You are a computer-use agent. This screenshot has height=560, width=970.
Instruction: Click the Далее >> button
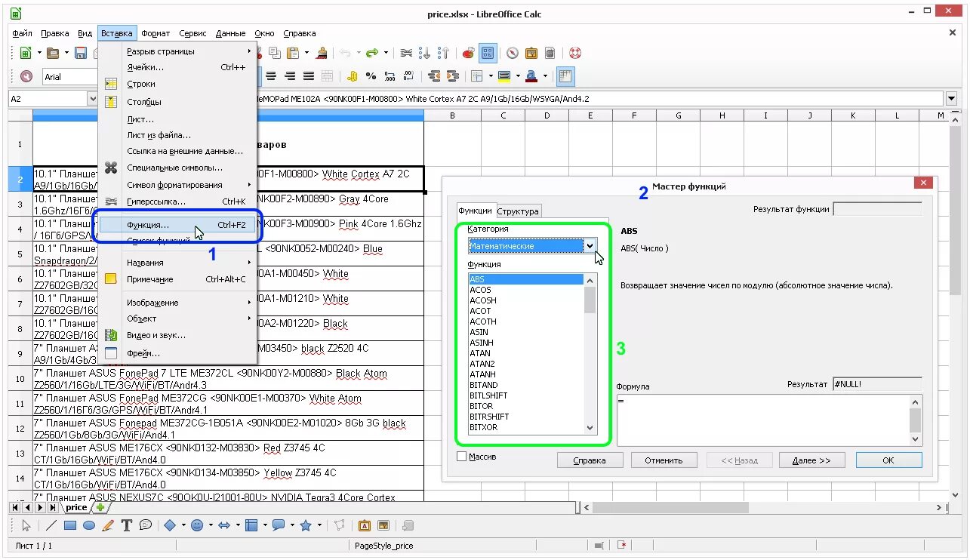pos(811,460)
